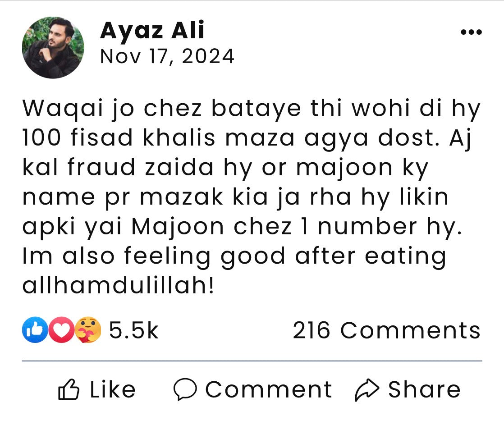Click the word "Majoon" in the post
This screenshot has height=425, width=504.
point(178,227)
